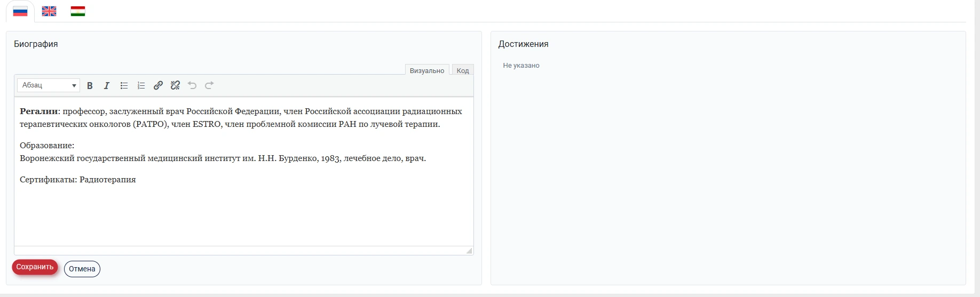Toggle bold formatting
Image resolution: width=980 pixels, height=297 pixels.
click(x=90, y=85)
